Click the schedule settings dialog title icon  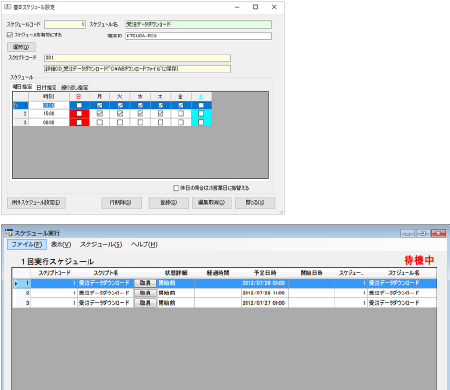[x=7, y=7]
